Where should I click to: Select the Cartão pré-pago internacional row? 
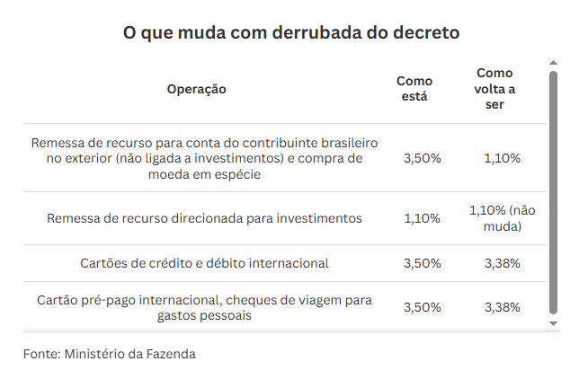point(285,307)
